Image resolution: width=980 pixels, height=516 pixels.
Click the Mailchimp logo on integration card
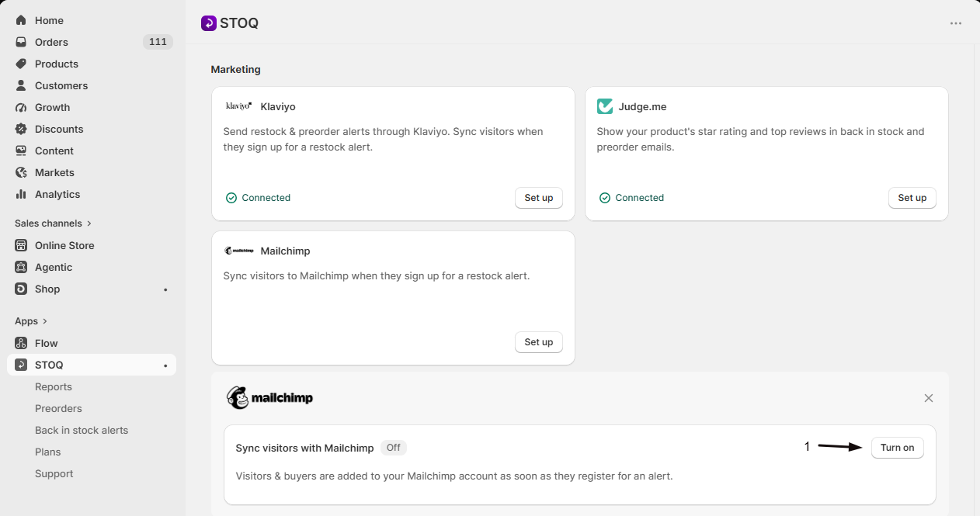tap(238, 251)
